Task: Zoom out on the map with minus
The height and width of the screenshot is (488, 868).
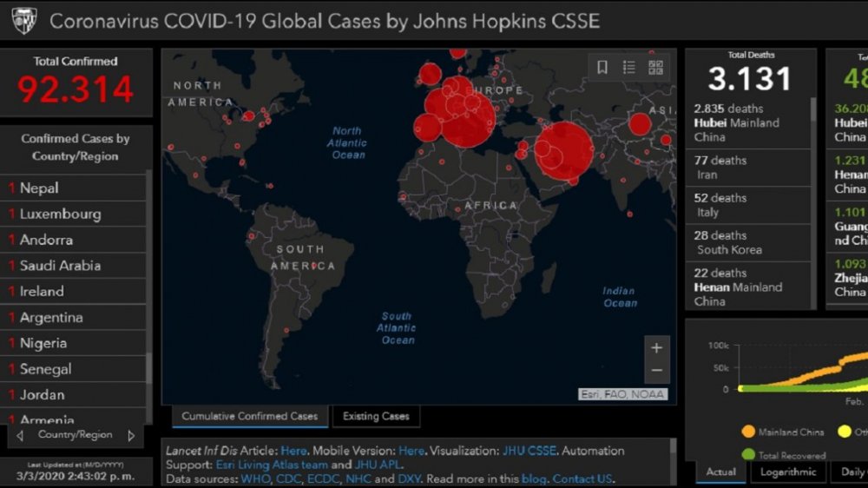Action: [x=656, y=371]
